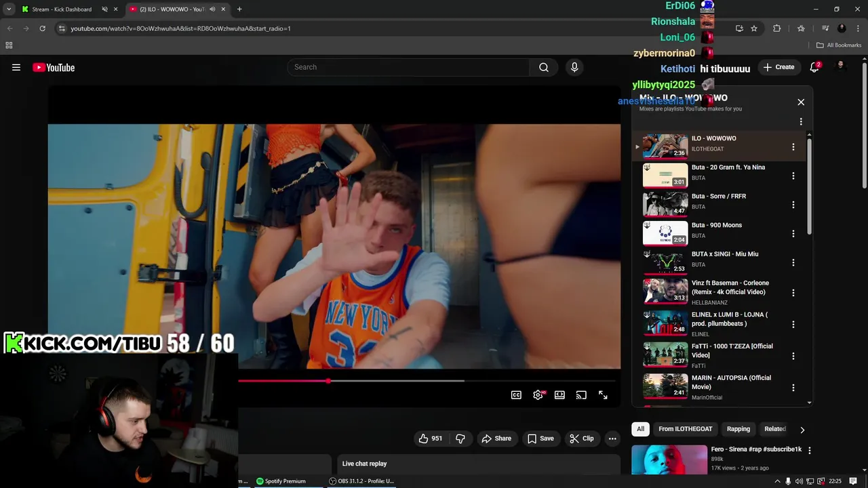This screenshot has width=868, height=488.
Task: Select the All filter chip
Action: point(640,429)
